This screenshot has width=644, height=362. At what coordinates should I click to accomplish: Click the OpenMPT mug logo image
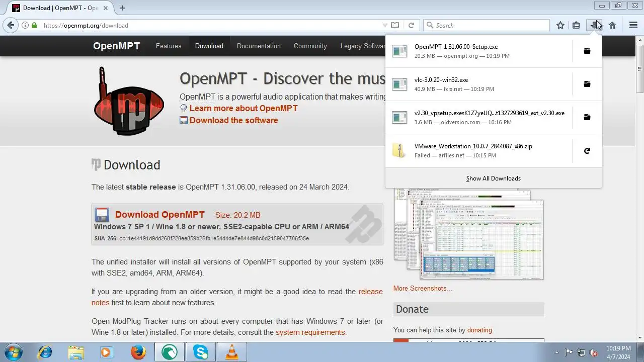coord(129,101)
